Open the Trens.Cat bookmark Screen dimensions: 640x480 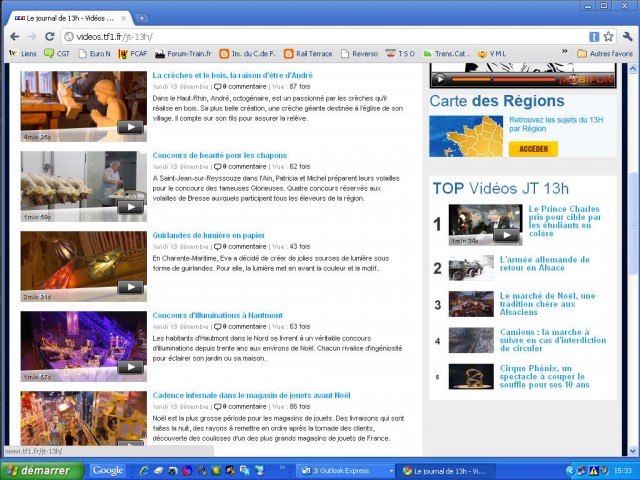pos(446,53)
